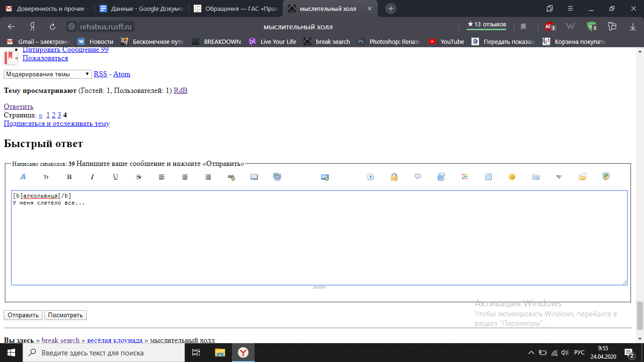The height and width of the screenshot is (362, 644).
Task: Click the Windows taskbar search box
Action: point(104,353)
